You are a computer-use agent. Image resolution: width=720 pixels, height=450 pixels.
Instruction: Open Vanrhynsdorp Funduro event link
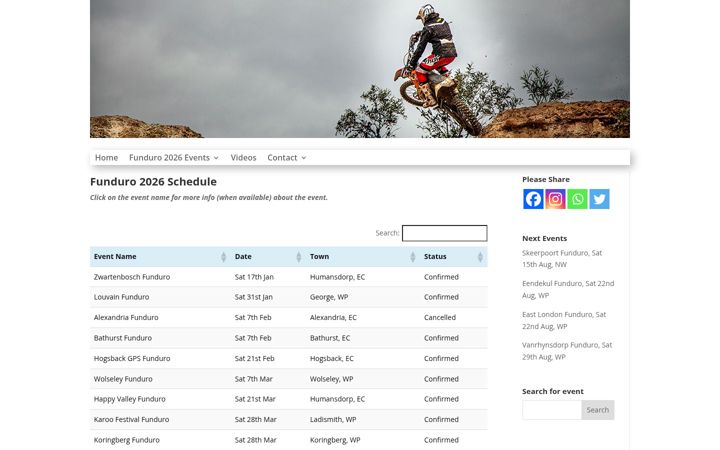pyautogui.click(x=567, y=351)
